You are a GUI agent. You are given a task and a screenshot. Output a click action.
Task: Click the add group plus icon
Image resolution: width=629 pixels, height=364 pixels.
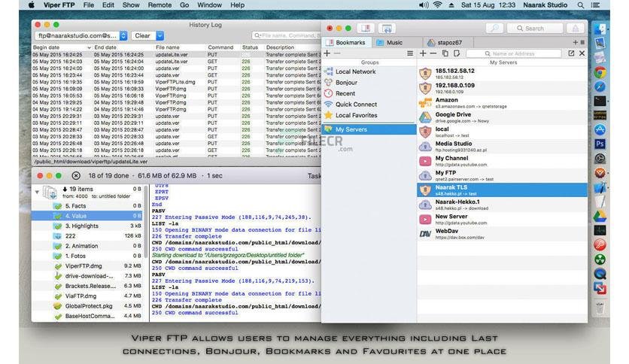[x=327, y=53]
